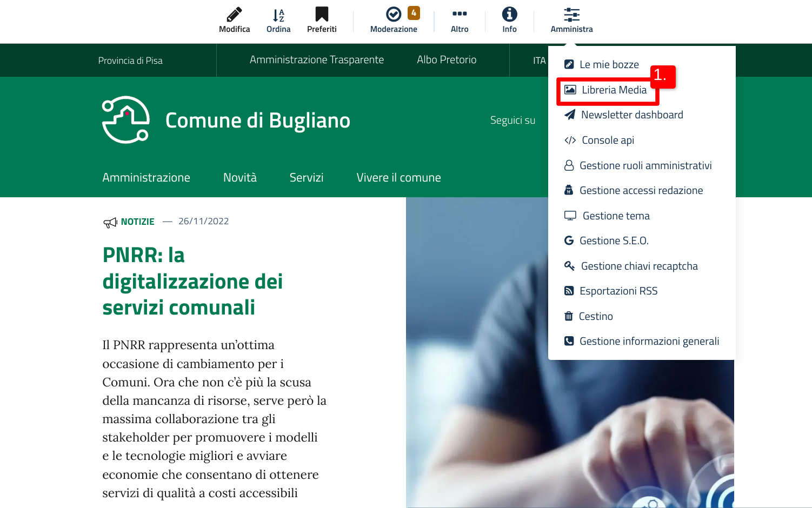Open Le mie bozze menu entry

(x=609, y=65)
